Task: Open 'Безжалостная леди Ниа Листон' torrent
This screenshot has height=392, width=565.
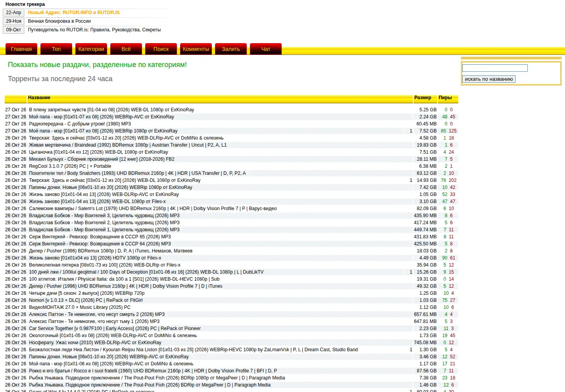Action: (x=193, y=350)
